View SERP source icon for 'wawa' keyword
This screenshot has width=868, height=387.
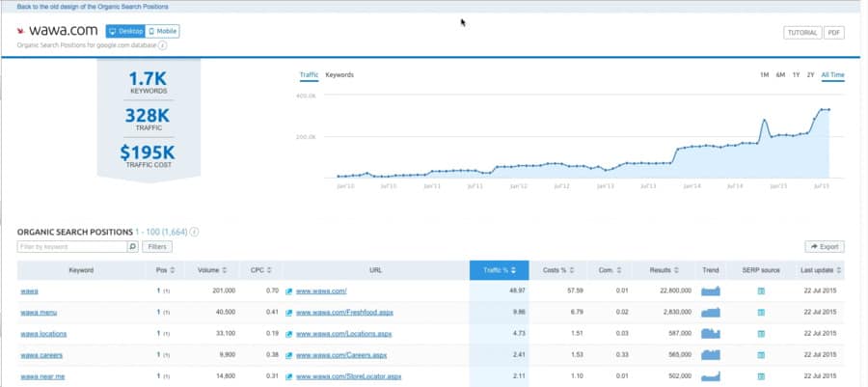(x=761, y=291)
